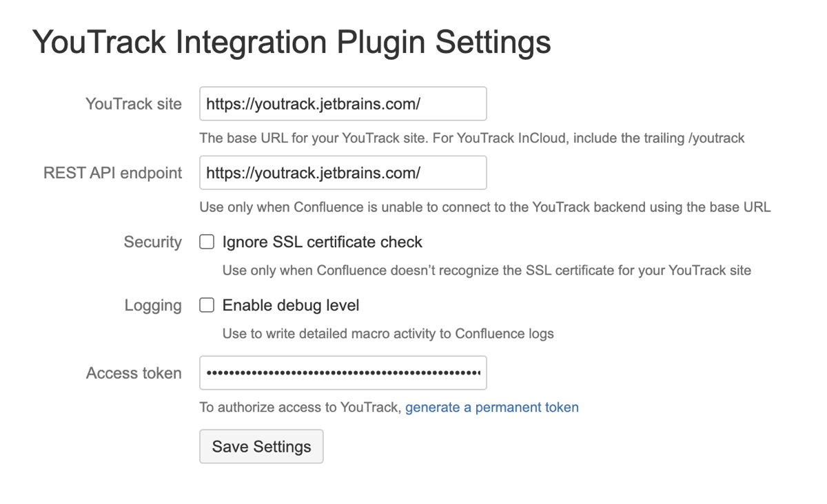Click inside the YouTrack site URL field
This screenshot has width=827, height=504.
(343, 103)
